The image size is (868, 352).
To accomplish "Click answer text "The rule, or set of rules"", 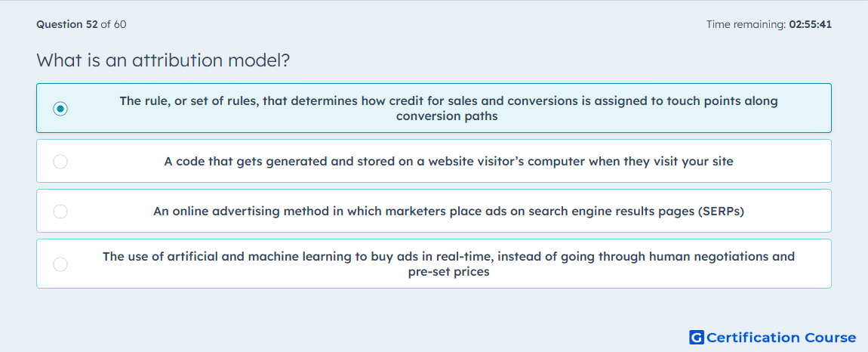I will tap(448, 109).
